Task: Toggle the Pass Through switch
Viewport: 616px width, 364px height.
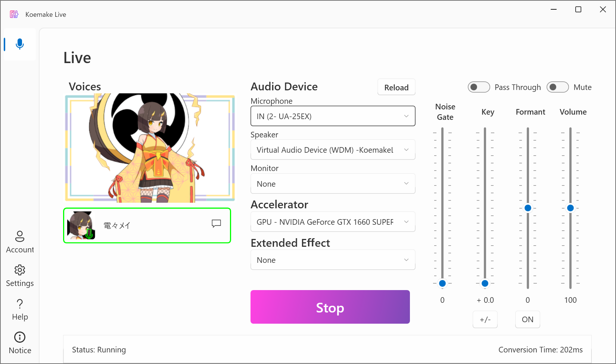Action: click(x=479, y=87)
